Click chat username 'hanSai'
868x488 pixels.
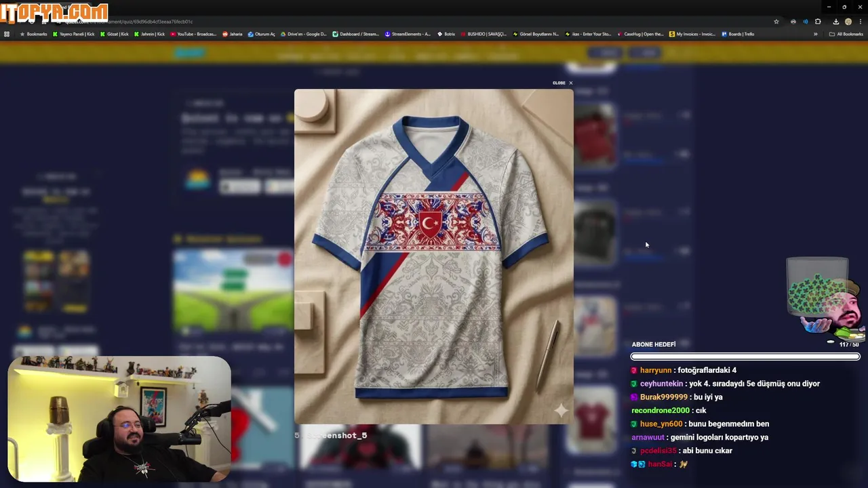pos(660,464)
